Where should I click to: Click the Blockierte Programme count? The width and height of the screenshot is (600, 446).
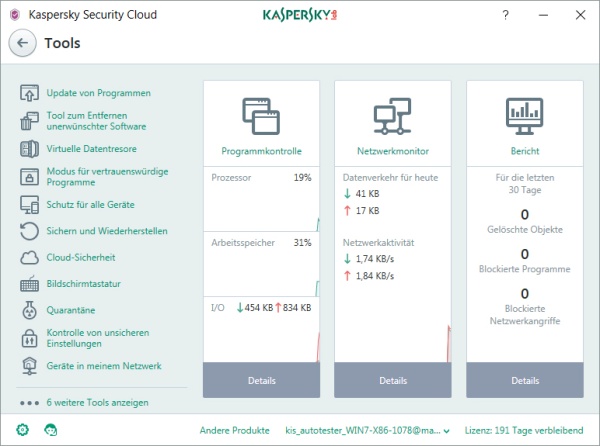(525, 254)
